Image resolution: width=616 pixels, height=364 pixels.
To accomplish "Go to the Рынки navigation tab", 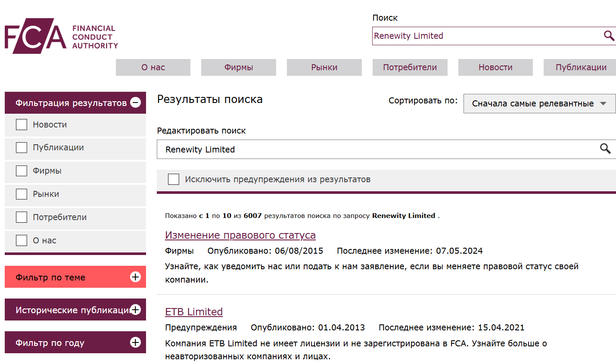I will pos(324,67).
